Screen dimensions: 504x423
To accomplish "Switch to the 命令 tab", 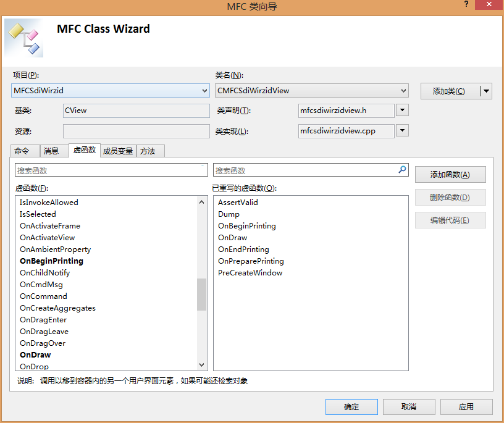I will (x=25, y=151).
